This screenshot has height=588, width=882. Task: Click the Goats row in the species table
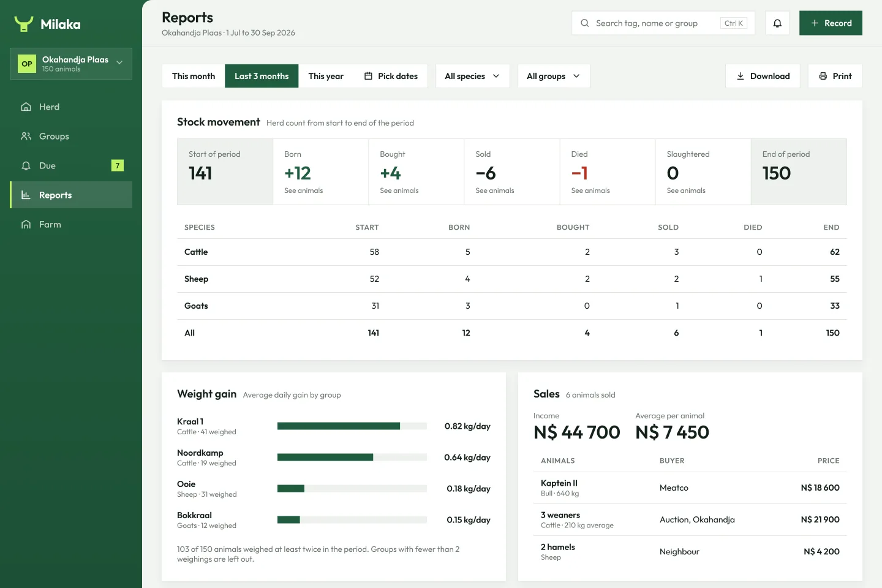click(512, 306)
